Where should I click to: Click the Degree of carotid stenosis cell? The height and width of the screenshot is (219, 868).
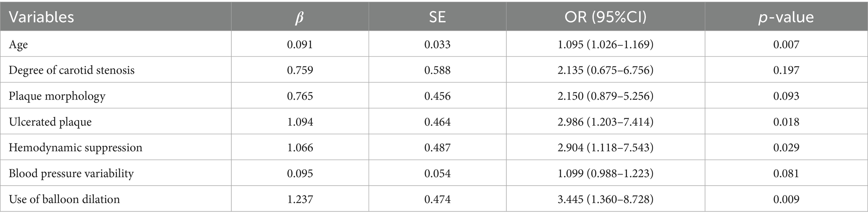(72, 70)
